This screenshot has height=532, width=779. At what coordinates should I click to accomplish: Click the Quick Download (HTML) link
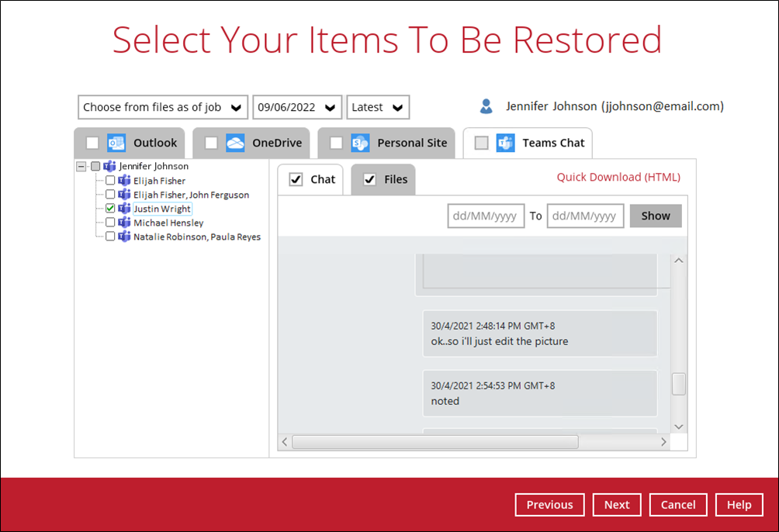tap(618, 177)
